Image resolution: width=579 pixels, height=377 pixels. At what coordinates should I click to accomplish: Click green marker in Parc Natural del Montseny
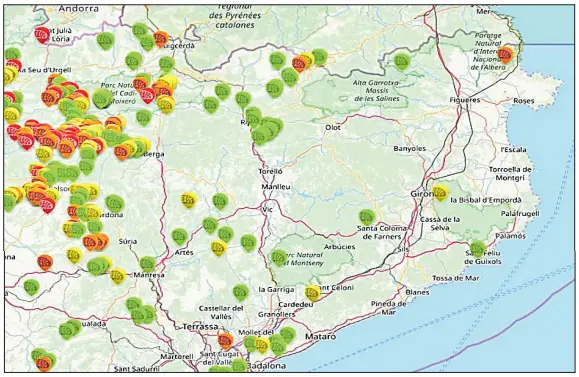279,258
